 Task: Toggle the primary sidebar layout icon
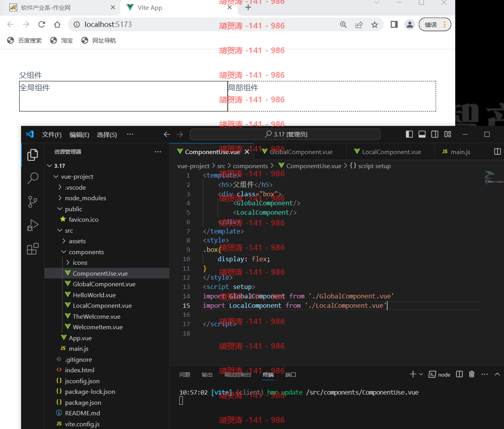click(x=409, y=134)
